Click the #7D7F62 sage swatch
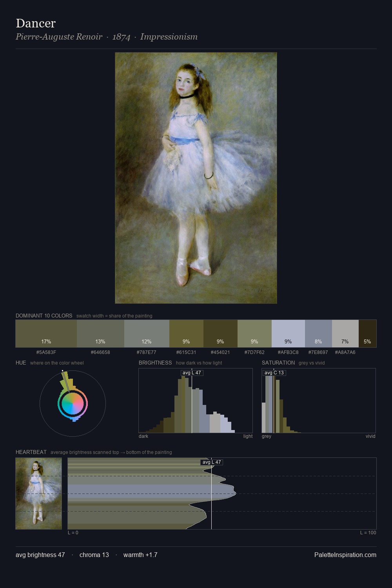 254,334
